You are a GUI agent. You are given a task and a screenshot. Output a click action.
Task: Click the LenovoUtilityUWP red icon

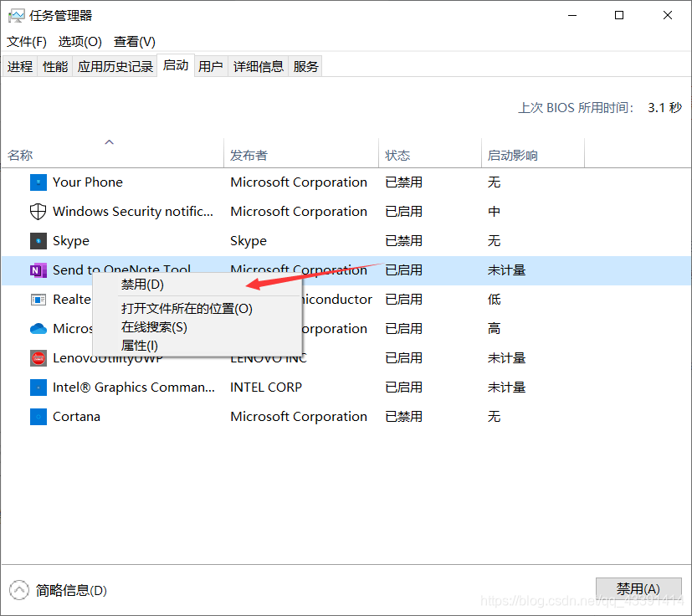(38, 358)
